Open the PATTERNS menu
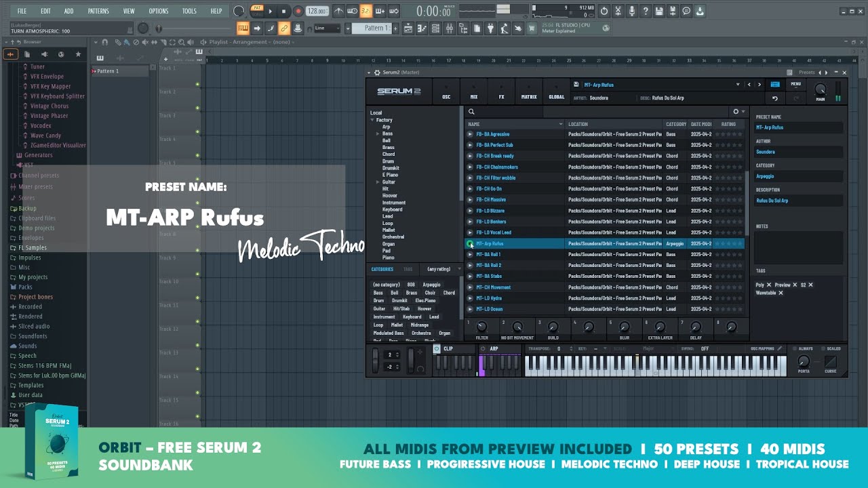Screen dimensions: 868x488 (98, 12)
